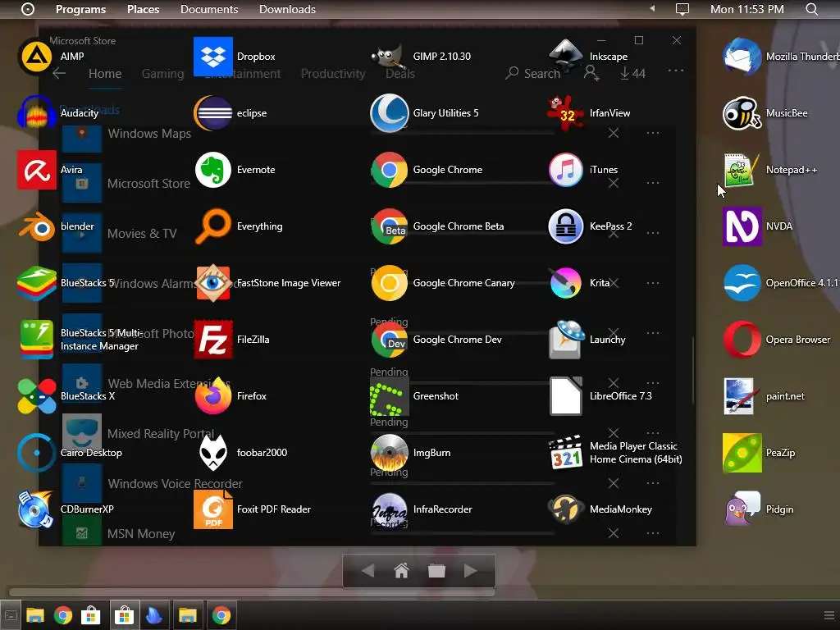Open MediaMonkey icon
Screen dimensions: 840x630
pos(566,509)
